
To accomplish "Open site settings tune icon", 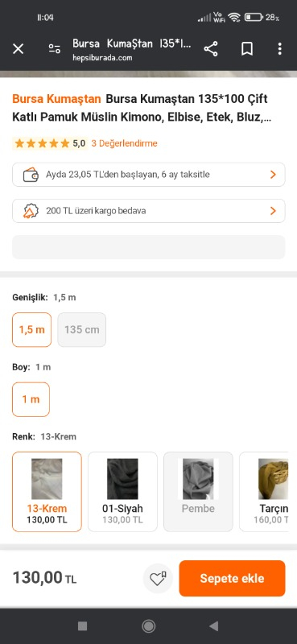I will click(55, 49).
